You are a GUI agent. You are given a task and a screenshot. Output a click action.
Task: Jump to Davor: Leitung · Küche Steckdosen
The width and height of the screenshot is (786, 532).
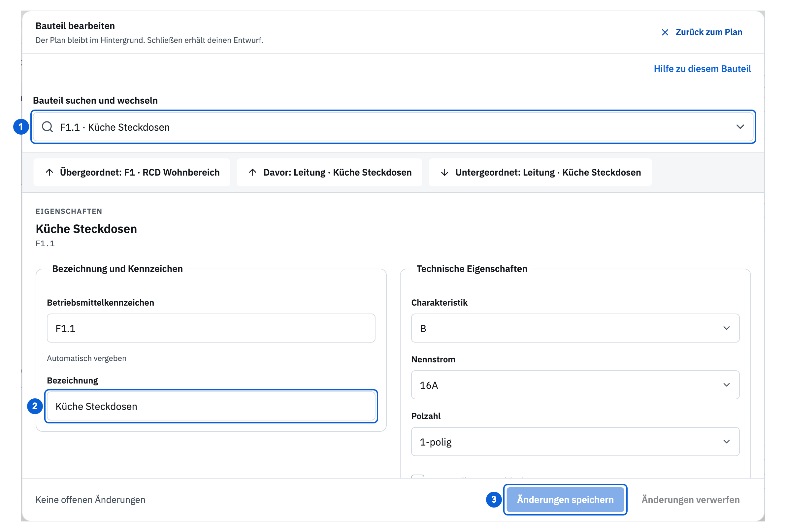point(329,172)
